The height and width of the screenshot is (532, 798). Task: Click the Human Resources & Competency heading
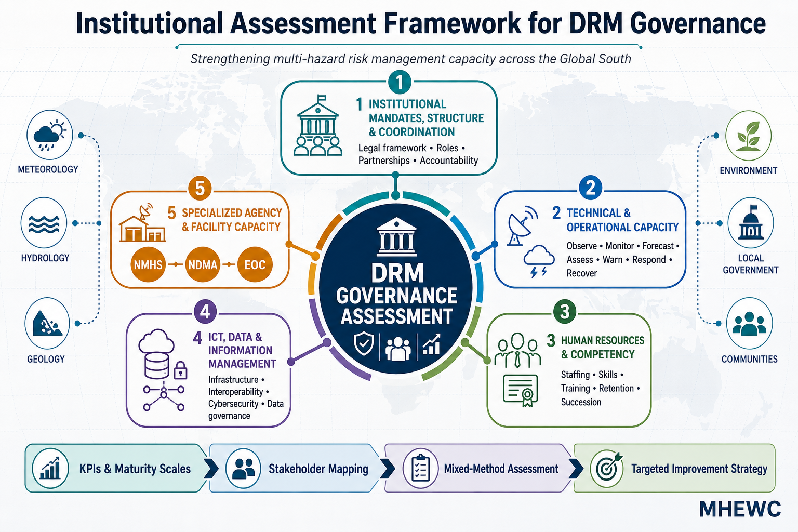click(x=602, y=347)
